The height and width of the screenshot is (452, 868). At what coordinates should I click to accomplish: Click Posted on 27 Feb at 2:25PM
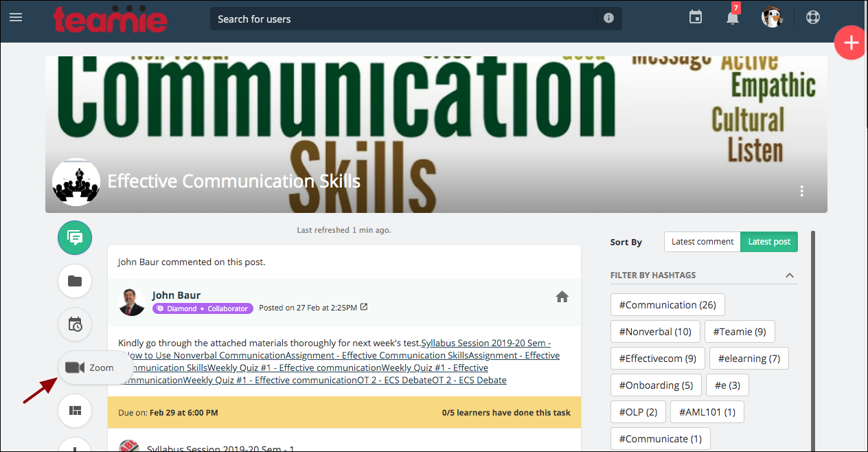[308, 308]
